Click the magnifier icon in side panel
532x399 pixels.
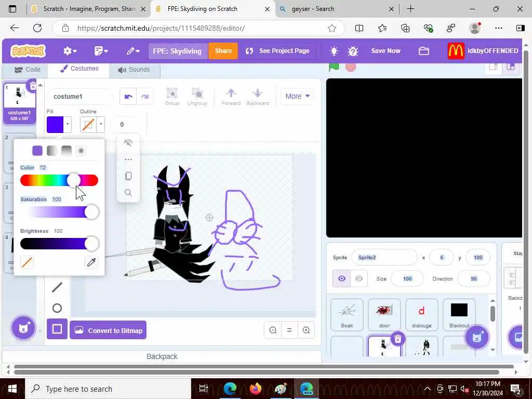(x=128, y=192)
